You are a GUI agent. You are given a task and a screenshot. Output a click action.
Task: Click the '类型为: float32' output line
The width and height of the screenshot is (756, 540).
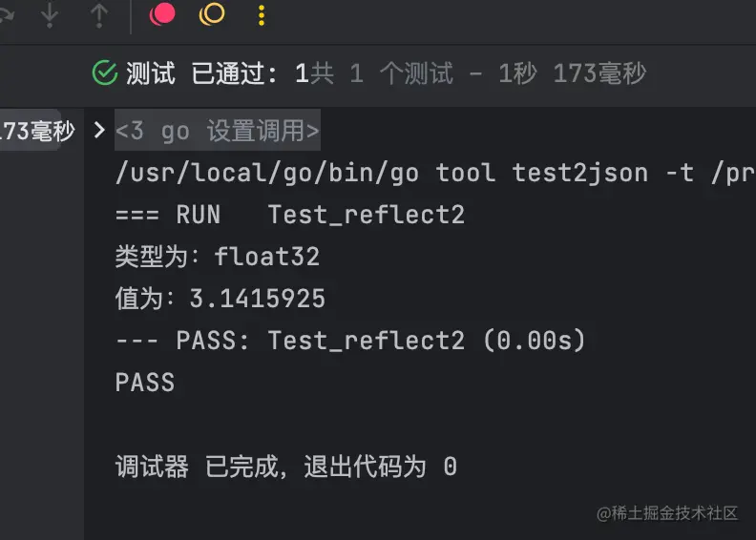[x=218, y=257]
